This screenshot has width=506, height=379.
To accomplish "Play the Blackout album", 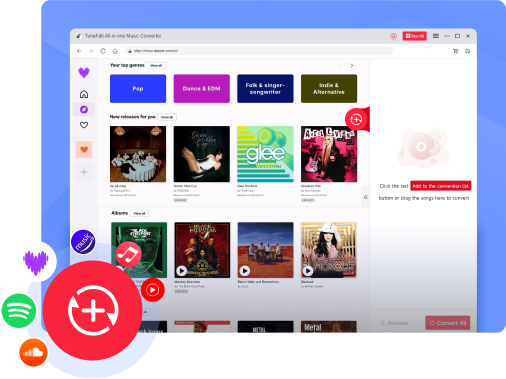I will [x=308, y=271].
